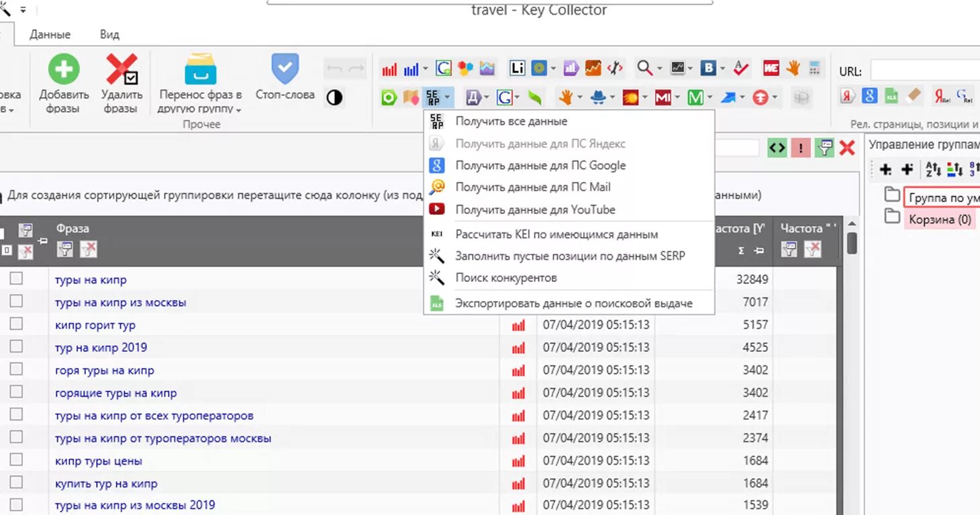Choose Заполнить пустые позиции по данным SERP

(x=570, y=256)
